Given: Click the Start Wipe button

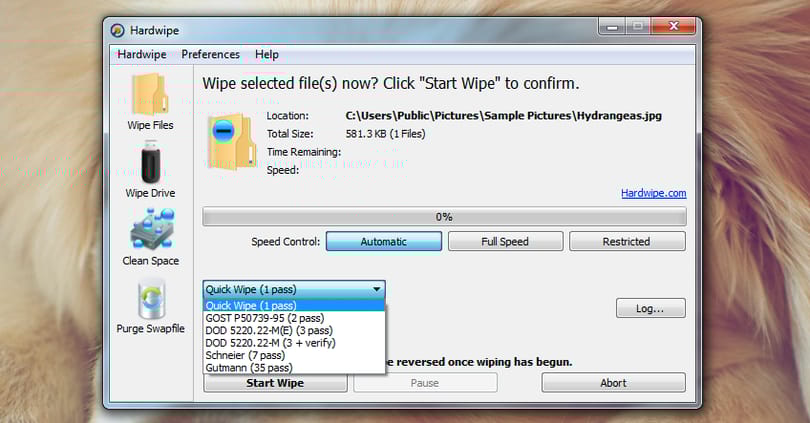Looking at the screenshot, I should coord(275,383).
